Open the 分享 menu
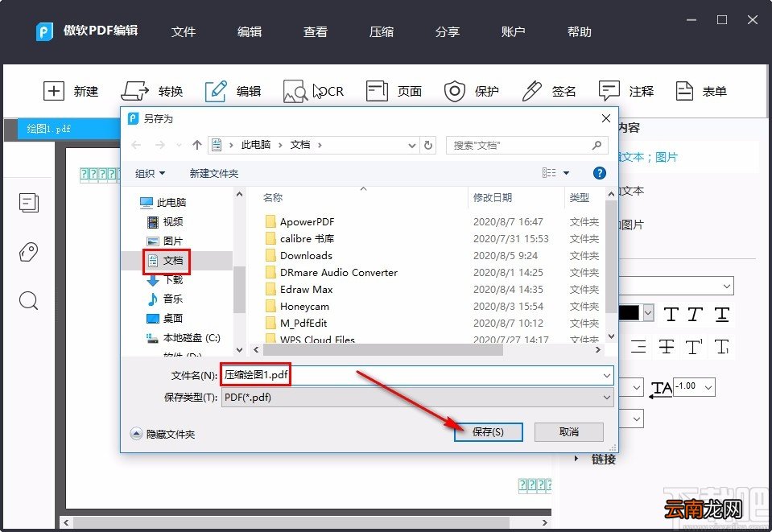This screenshot has height=532, width=772. coord(447,32)
